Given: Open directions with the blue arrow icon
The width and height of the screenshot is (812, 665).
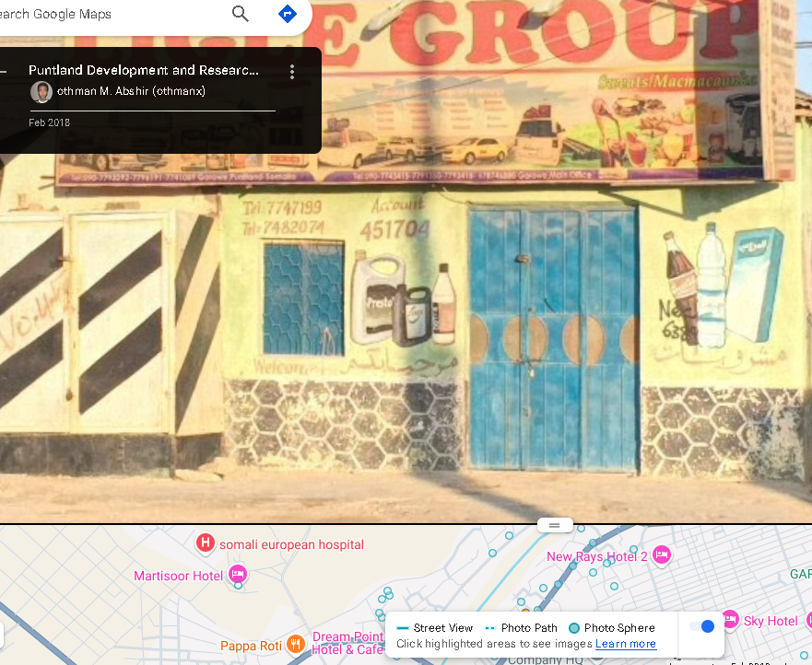Looking at the screenshot, I should click(x=288, y=14).
